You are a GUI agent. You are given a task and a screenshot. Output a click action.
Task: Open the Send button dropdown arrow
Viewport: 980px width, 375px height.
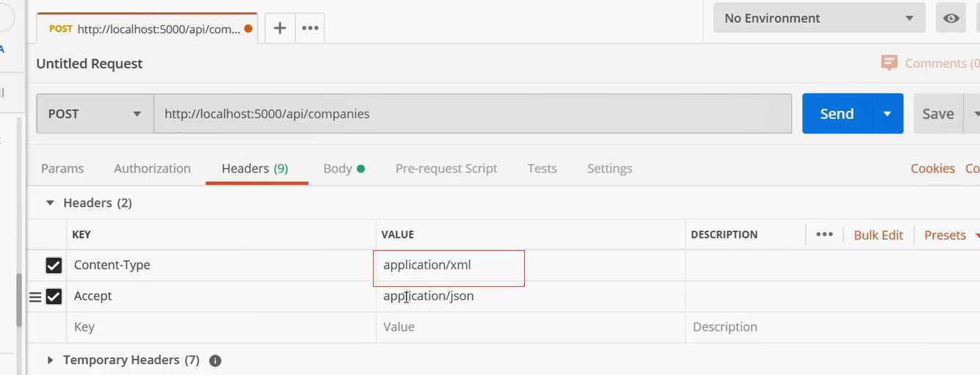coord(888,114)
